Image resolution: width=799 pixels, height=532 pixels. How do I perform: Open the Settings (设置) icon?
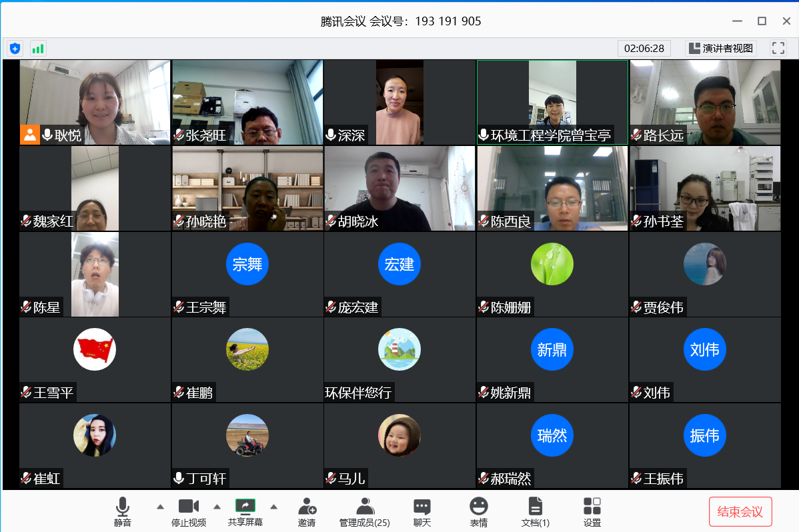pos(592,511)
